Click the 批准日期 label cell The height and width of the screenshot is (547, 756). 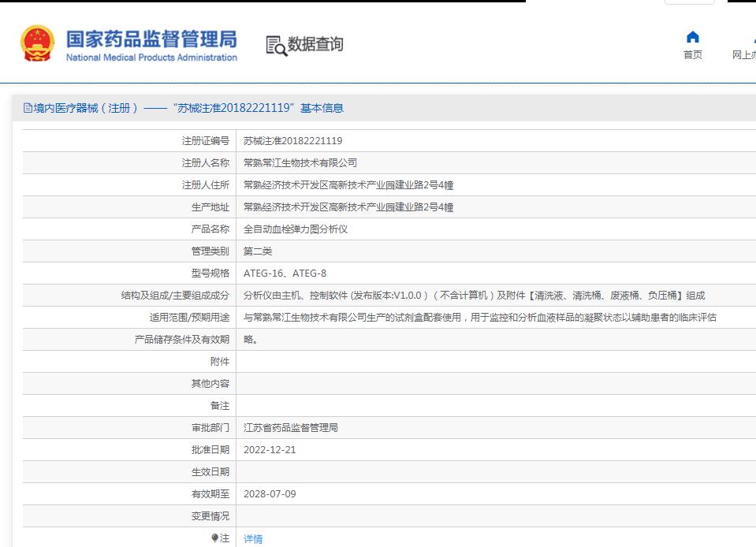[129, 449]
